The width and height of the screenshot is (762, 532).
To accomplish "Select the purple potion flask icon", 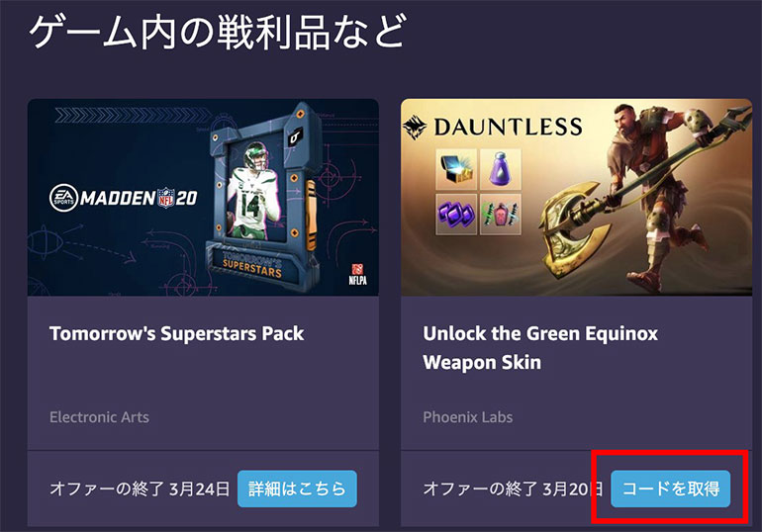I will (x=501, y=169).
